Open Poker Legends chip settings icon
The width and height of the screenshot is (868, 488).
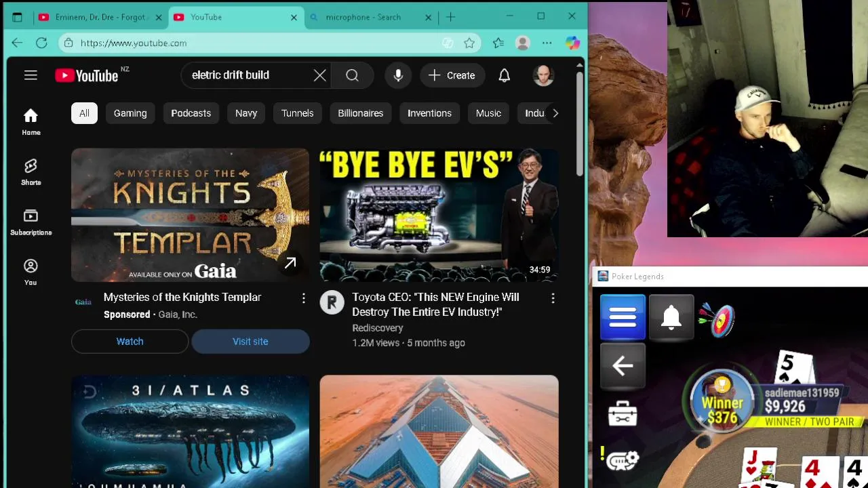[623, 460]
